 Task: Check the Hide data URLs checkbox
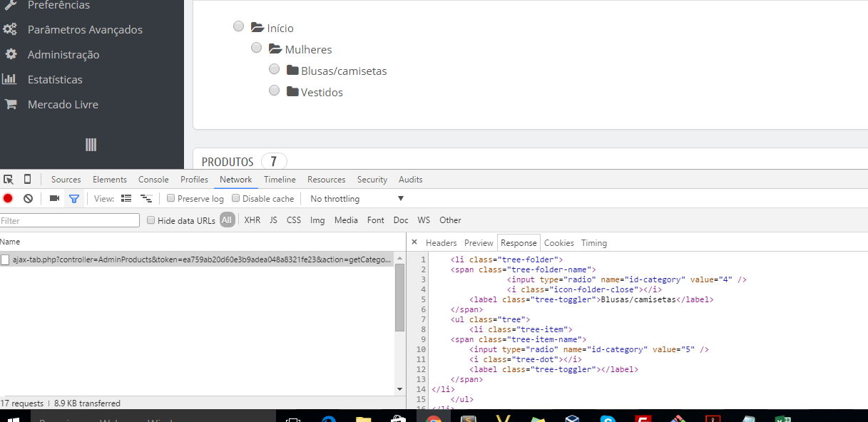(150, 220)
